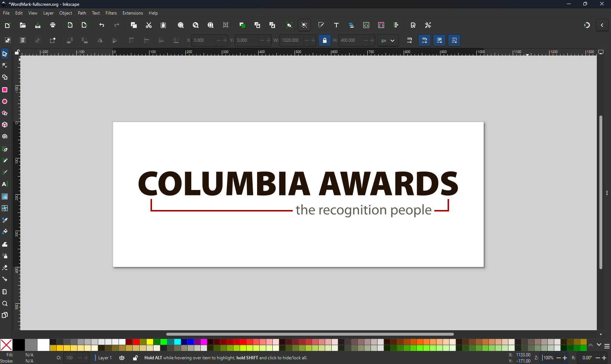
Task: Open the Filters menu
Action: (x=111, y=13)
